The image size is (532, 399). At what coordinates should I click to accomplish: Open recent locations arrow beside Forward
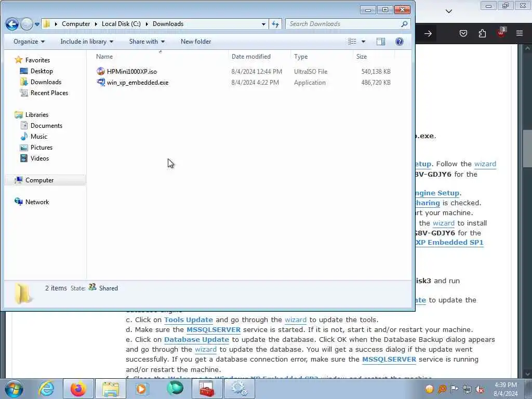pos(37,24)
